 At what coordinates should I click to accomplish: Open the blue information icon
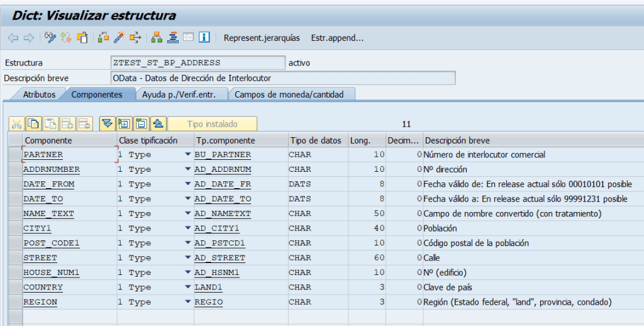[204, 38]
